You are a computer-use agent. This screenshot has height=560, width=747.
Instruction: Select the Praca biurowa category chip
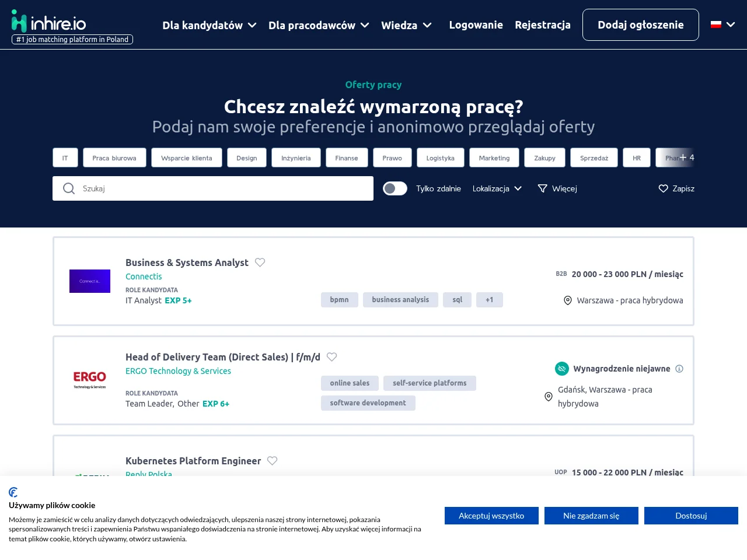(114, 157)
